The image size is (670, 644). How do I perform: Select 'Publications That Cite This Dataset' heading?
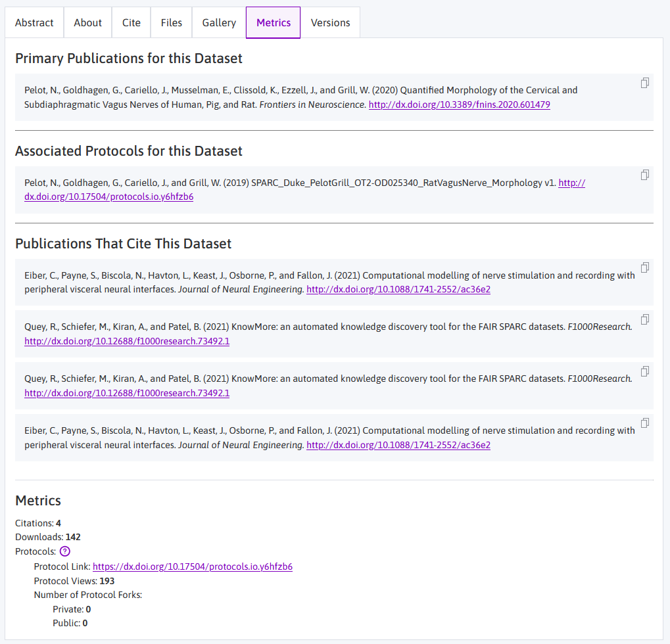click(123, 243)
